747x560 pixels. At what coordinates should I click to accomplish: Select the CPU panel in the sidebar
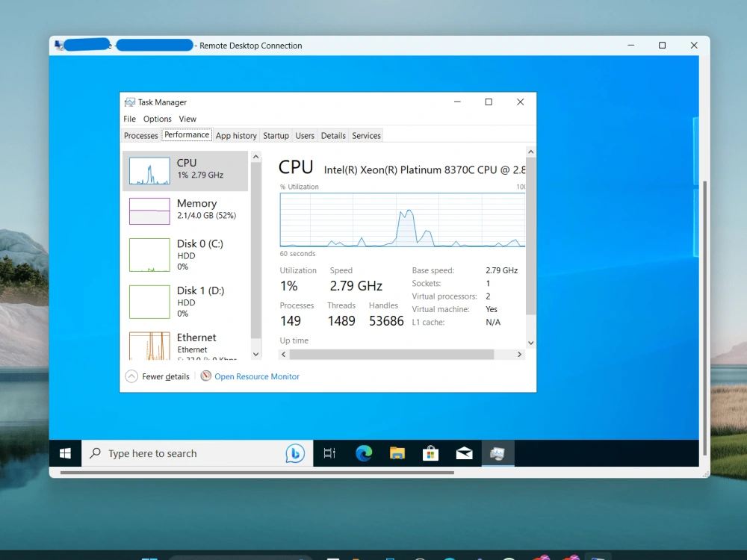pos(185,169)
